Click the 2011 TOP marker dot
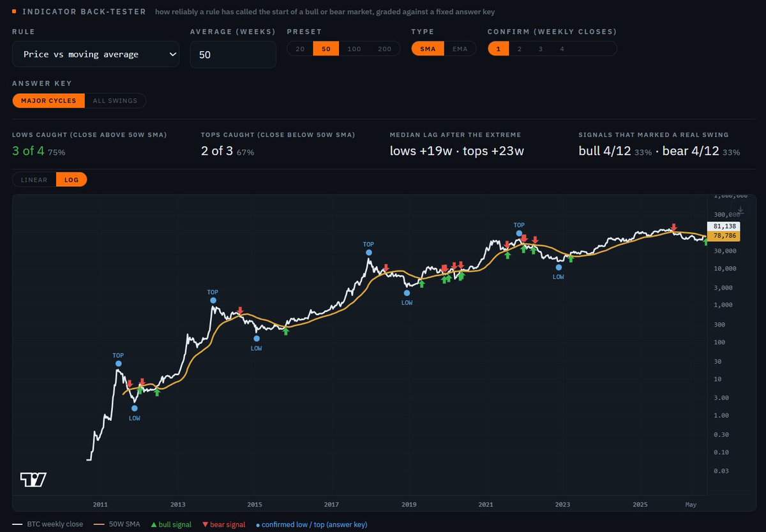The height and width of the screenshot is (532, 766). point(118,364)
